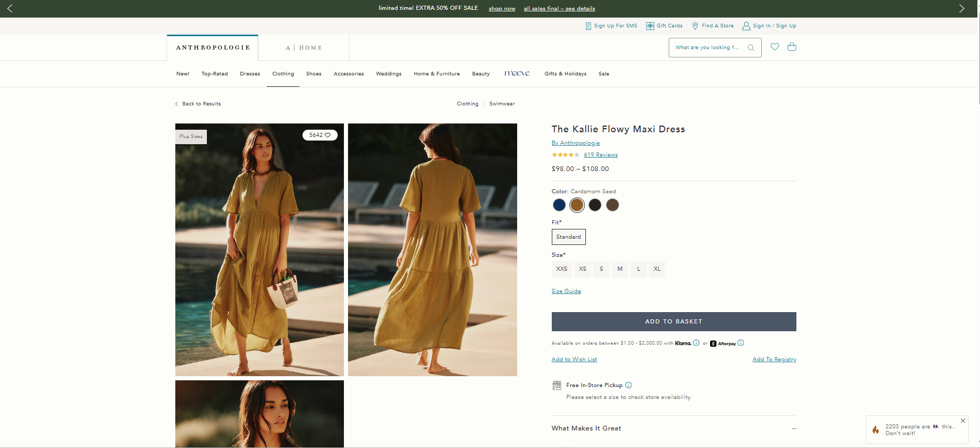Open the Gifts & Holidays menu
The width and height of the screenshot is (980, 448).
coord(565,74)
